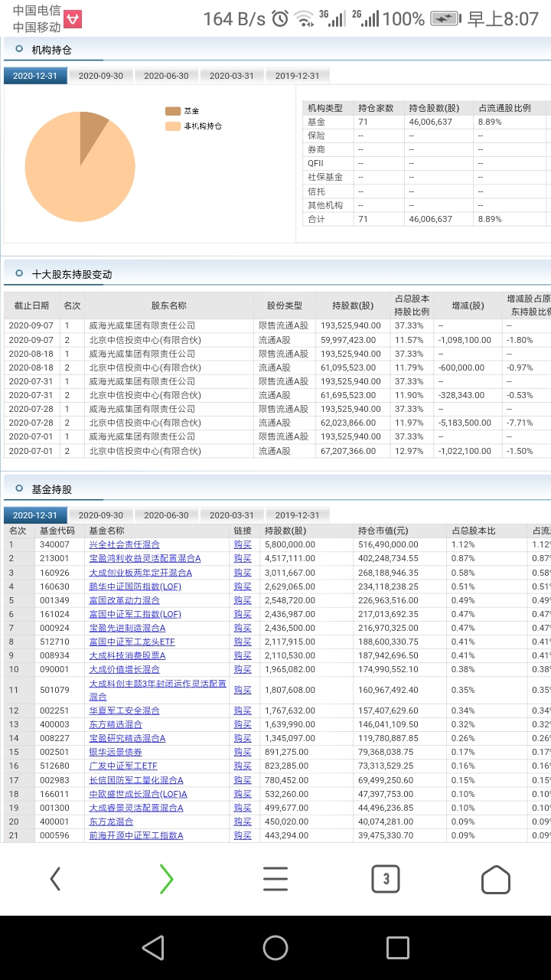Tap the green browser forward arrow
Image resolution: width=551 pixels, height=980 pixels.
click(x=166, y=879)
